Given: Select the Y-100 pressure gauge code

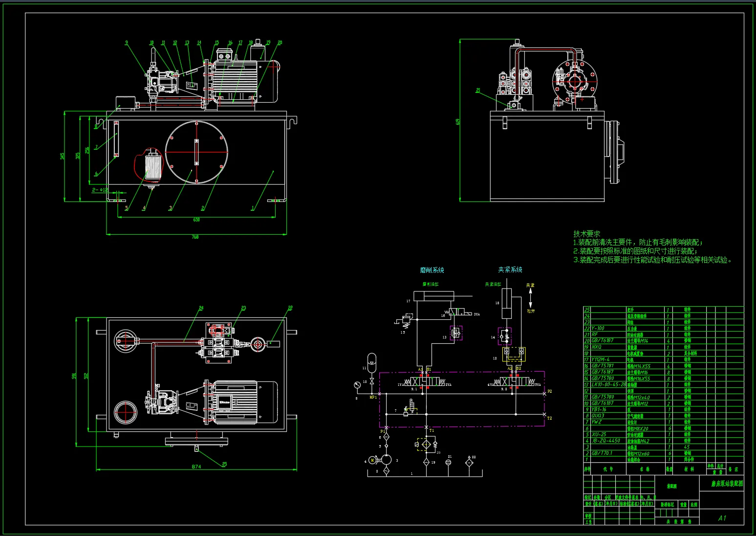Looking at the screenshot, I should (598, 328).
